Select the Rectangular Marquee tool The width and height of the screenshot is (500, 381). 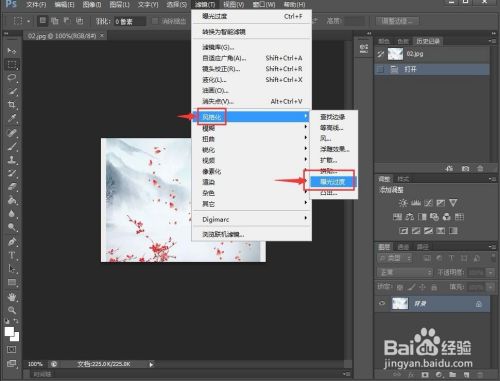coord(12,64)
